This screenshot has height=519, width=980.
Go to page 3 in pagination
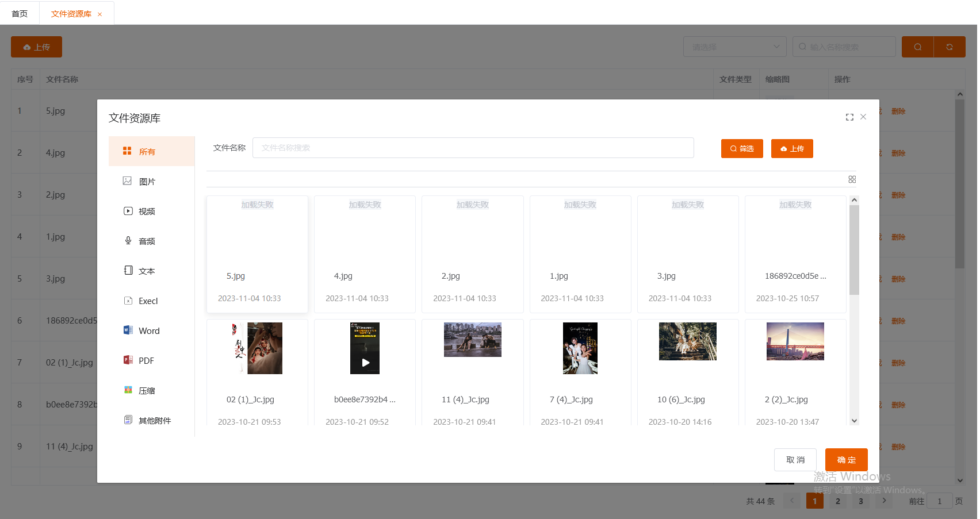(x=861, y=501)
